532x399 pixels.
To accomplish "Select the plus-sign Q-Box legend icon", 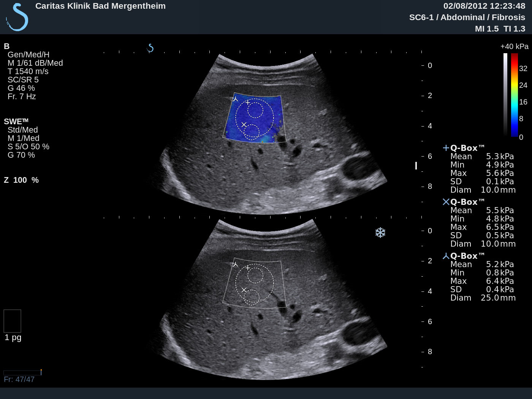I will (446, 148).
